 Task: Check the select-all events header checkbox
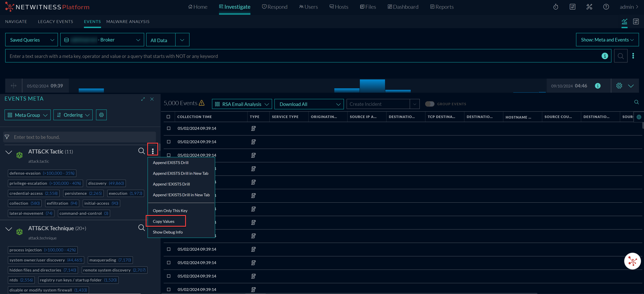(x=169, y=117)
